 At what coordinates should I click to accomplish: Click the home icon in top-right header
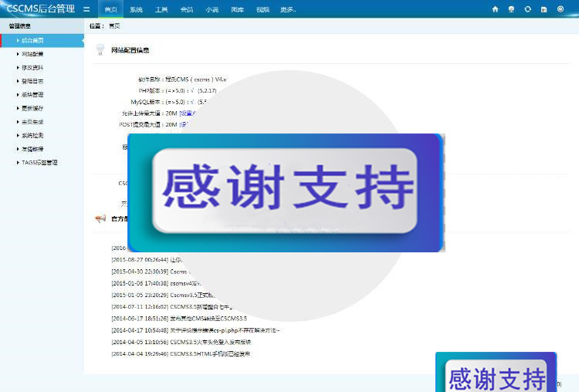tap(495, 9)
